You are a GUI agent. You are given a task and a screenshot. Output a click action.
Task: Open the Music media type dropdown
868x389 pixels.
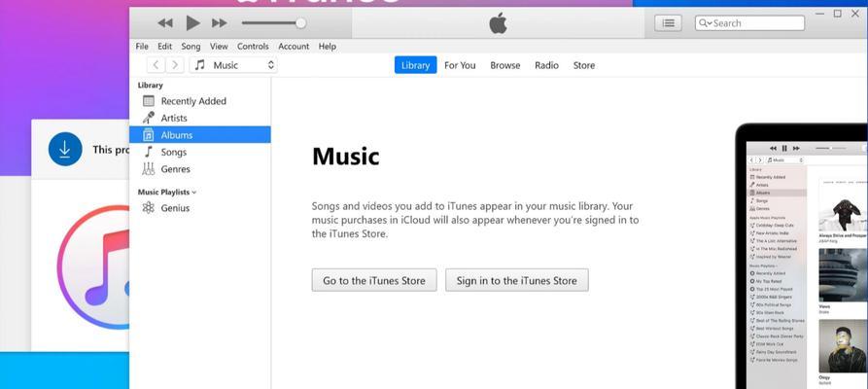coord(233,65)
